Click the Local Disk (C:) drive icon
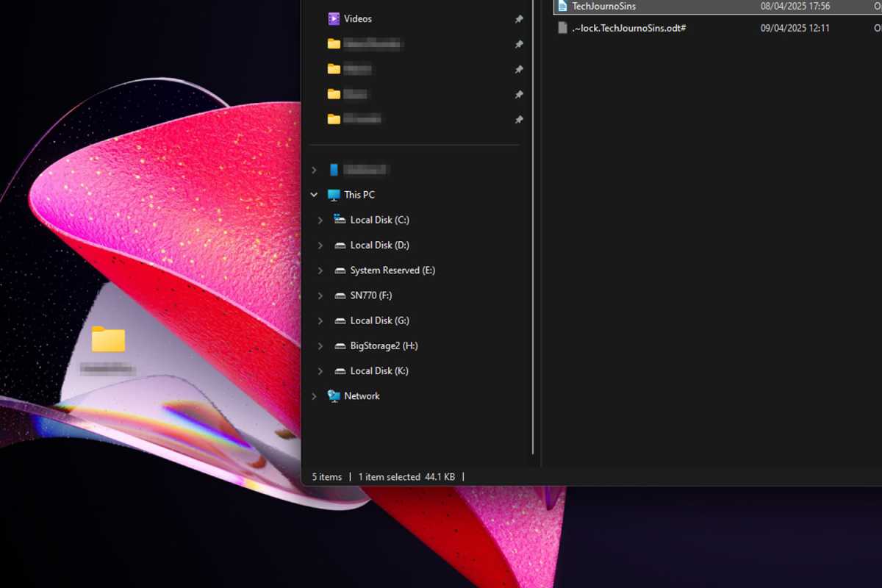The height and width of the screenshot is (588, 882). pos(339,219)
